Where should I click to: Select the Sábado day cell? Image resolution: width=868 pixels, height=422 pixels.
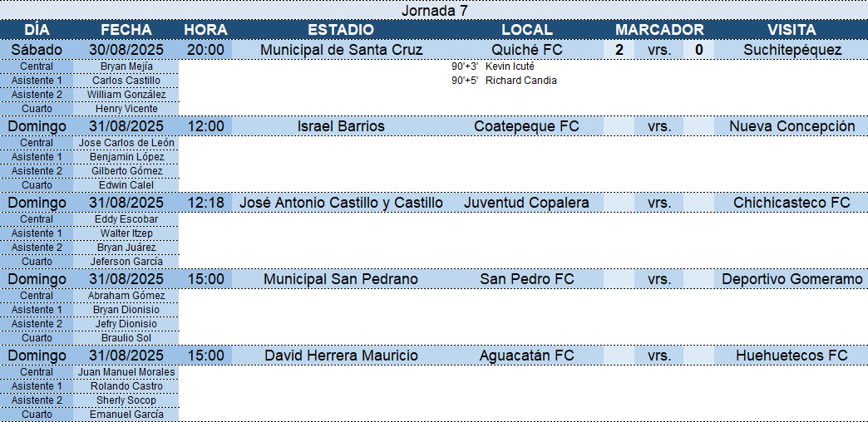tap(37, 50)
